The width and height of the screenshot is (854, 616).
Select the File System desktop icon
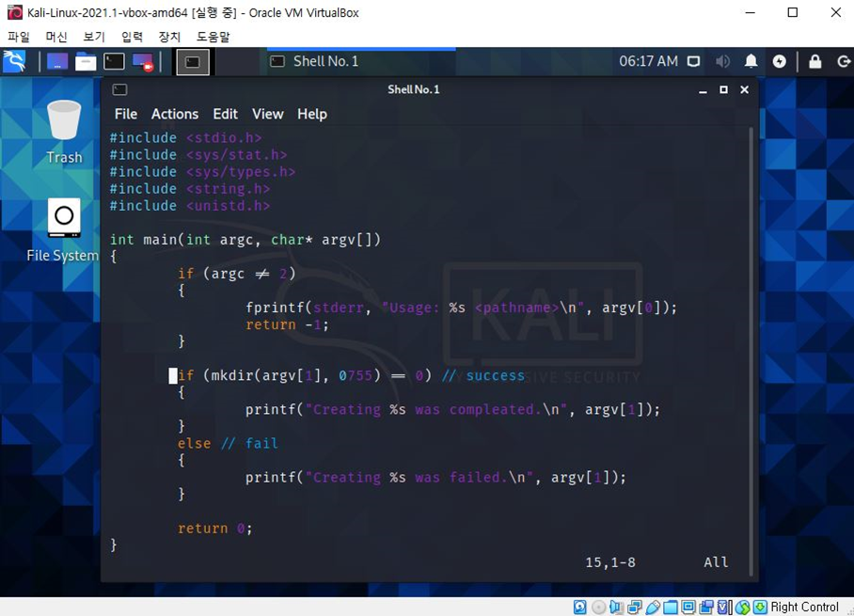(63, 231)
